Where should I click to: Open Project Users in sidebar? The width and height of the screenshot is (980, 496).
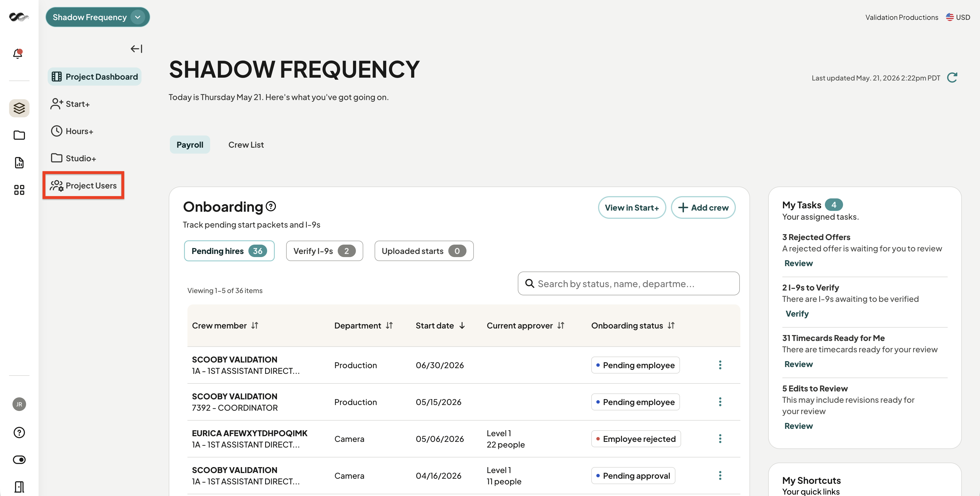point(84,186)
